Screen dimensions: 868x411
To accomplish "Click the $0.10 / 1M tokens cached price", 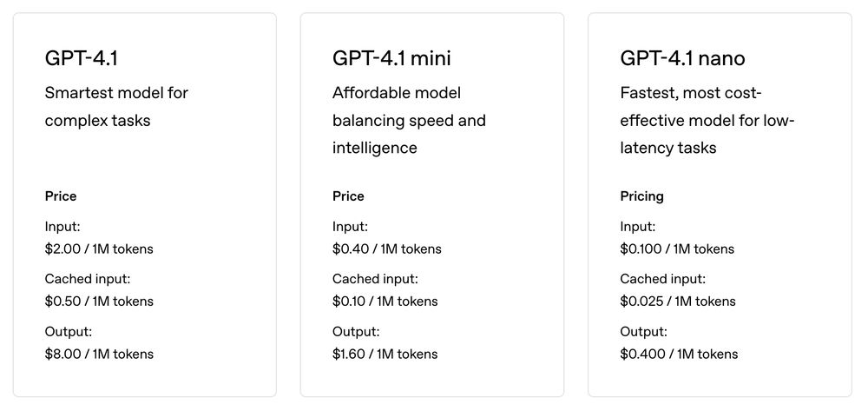I will pos(385,302).
